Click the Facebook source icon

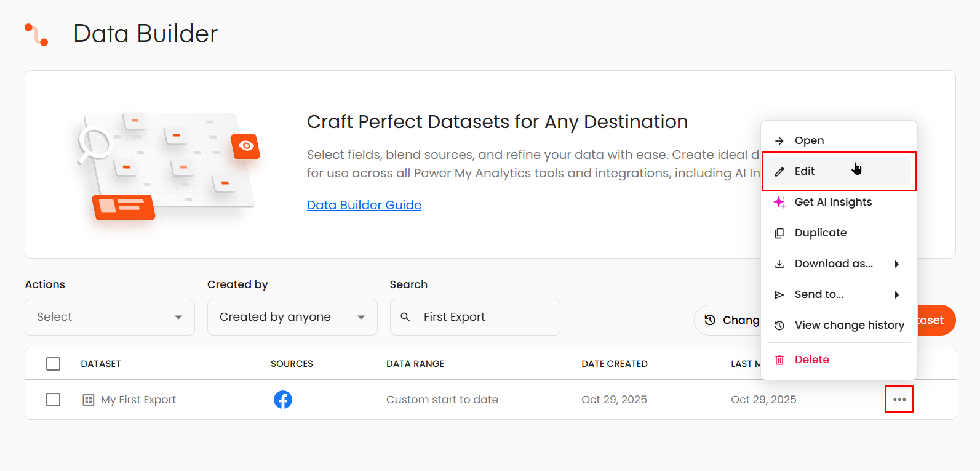[x=282, y=400]
